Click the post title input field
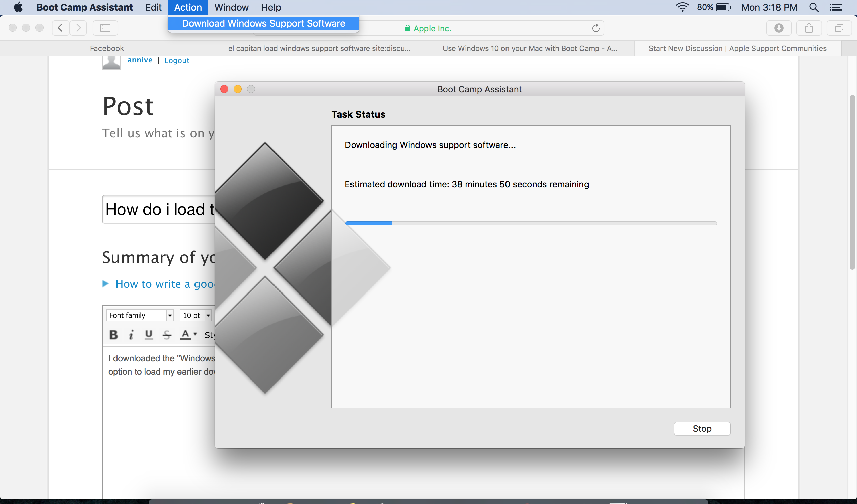 [x=158, y=209]
